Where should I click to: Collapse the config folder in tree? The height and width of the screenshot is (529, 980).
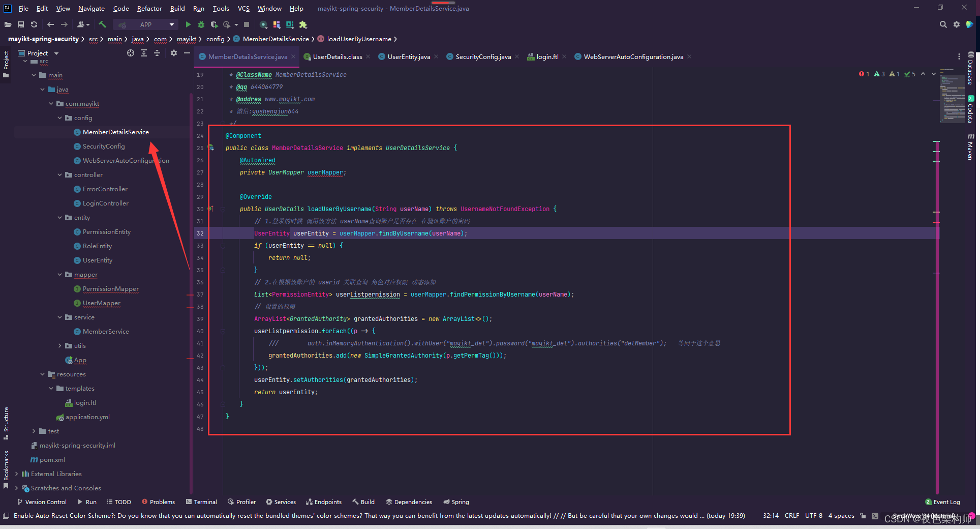[x=60, y=117]
